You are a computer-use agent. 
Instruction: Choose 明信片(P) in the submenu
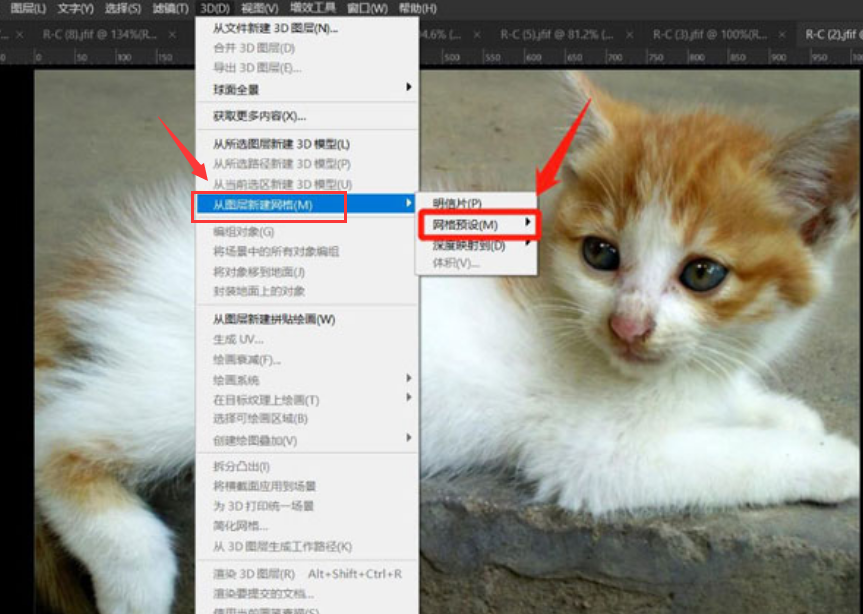tap(477, 204)
